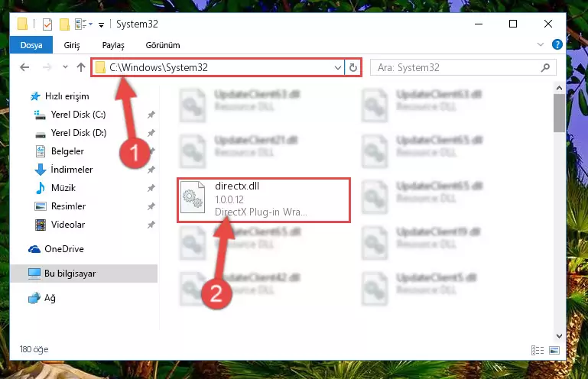Click pin icon next to Yerel Disk (D:)
Screen dimensions: 588x379
151,133
